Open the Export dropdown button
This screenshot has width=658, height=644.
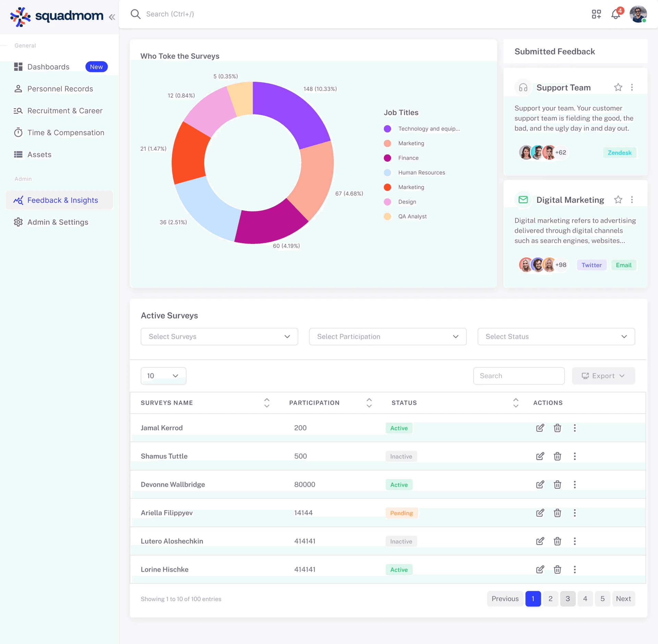point(603,376)
